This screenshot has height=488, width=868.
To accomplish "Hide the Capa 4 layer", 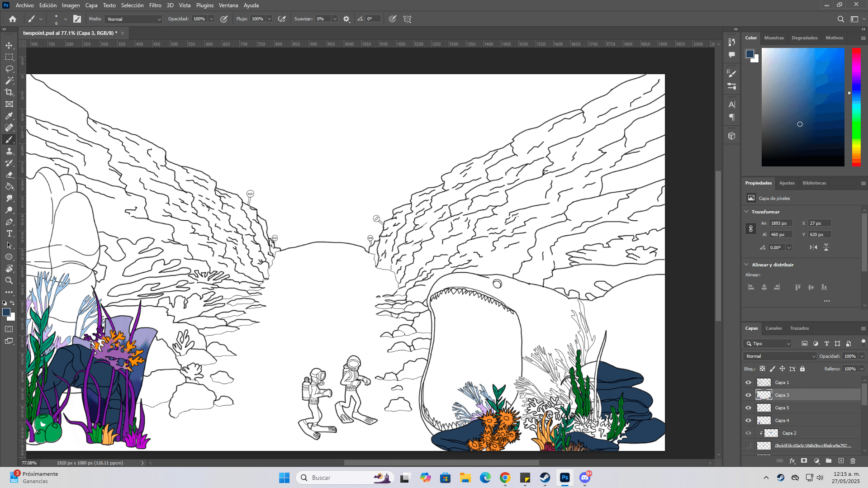I will click(748, 421).
